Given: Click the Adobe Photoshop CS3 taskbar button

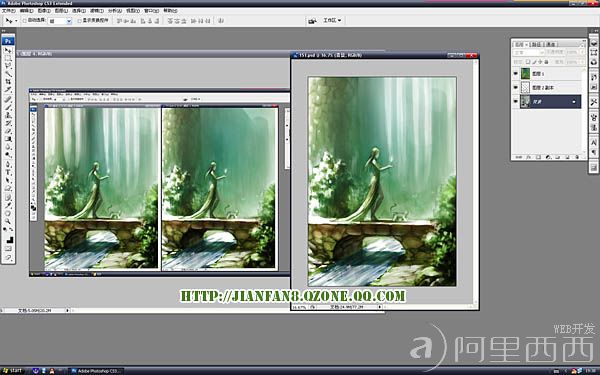Looking at the screenshot, I should tap(96, 371).
